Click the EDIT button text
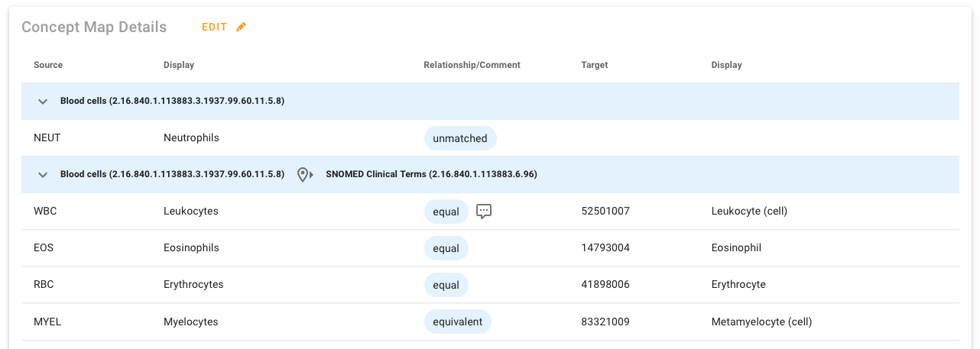Image resolution: width=980 pixels, height=349 pixels. (x=215, y=27)
